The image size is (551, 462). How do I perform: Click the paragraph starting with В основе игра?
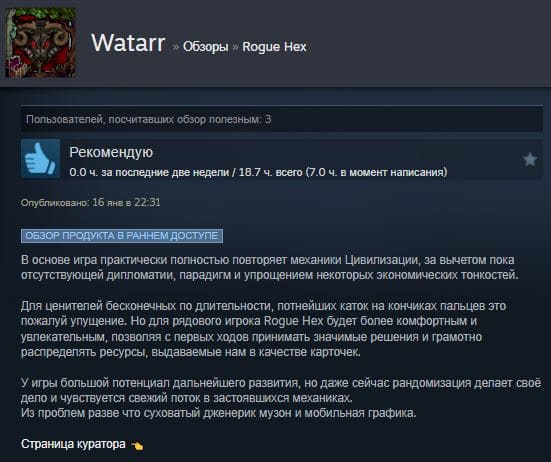pyautogui.click(x=270, y=267)
